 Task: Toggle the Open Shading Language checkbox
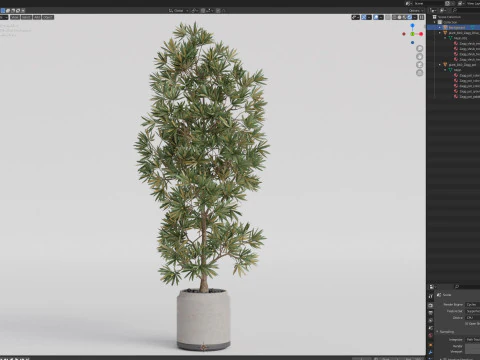467,324
